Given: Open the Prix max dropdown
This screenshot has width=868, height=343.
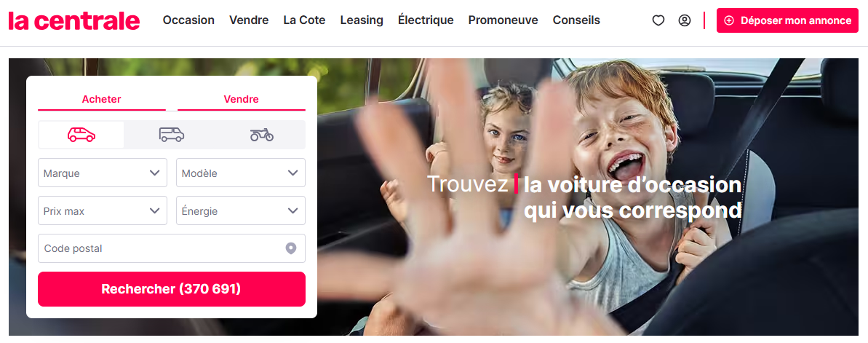Looking at the screenshot, I should tap(103, 210).
